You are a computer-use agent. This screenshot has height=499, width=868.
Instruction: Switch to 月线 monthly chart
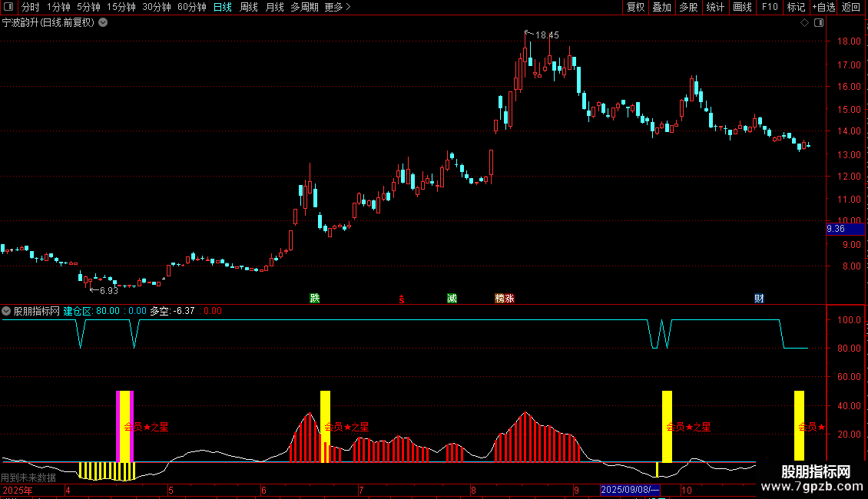coord(274,7)
